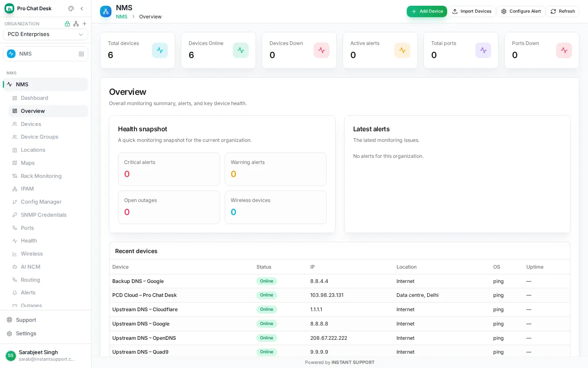Screen dimensions: 588x368
Task: Open the NMS app switcher grid
Action: point(81,54)
